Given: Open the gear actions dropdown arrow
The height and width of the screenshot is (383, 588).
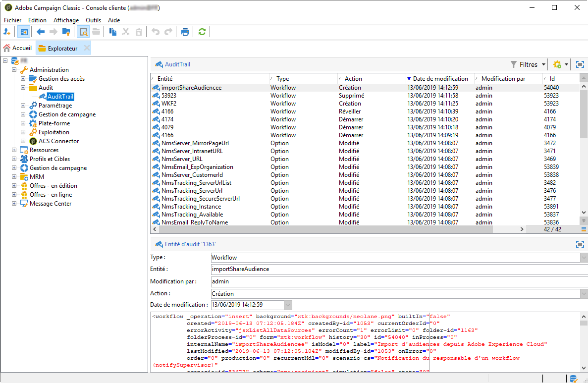Looking at the screenshot, I should coord(566,64).
